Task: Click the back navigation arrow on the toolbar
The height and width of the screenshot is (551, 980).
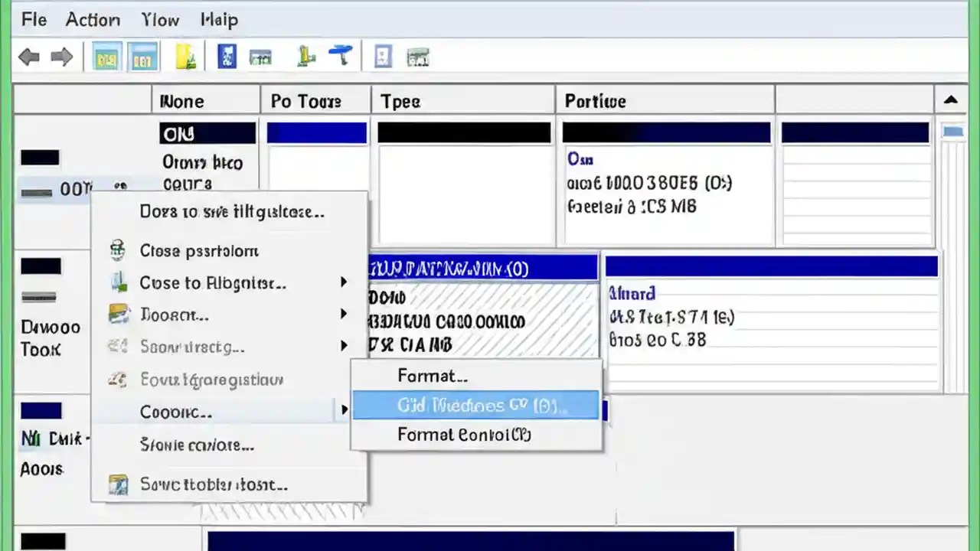Action: pos(29,56)
